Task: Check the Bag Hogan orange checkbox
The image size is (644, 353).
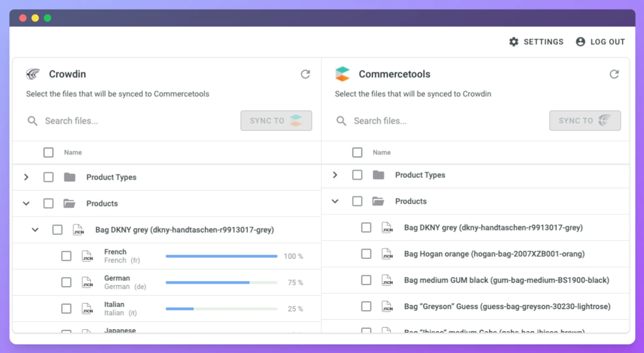Action: [x=366, y=254]
